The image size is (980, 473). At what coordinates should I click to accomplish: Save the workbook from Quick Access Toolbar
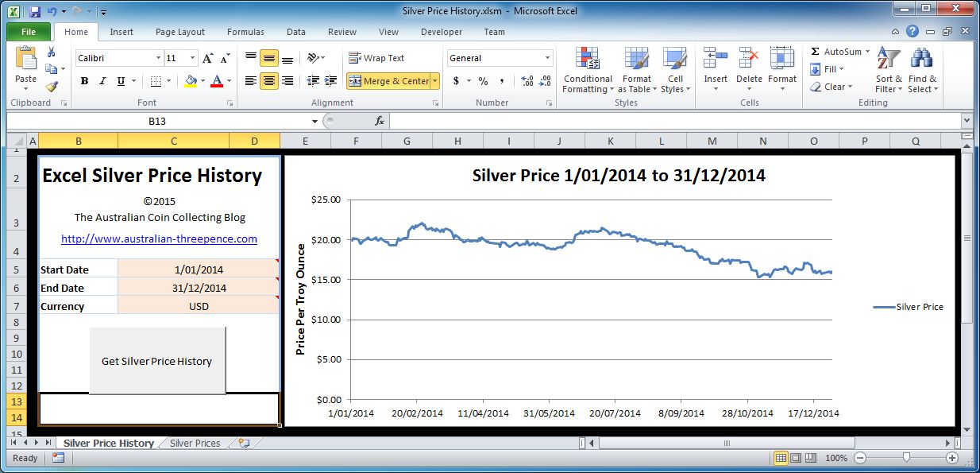point(34,12)
